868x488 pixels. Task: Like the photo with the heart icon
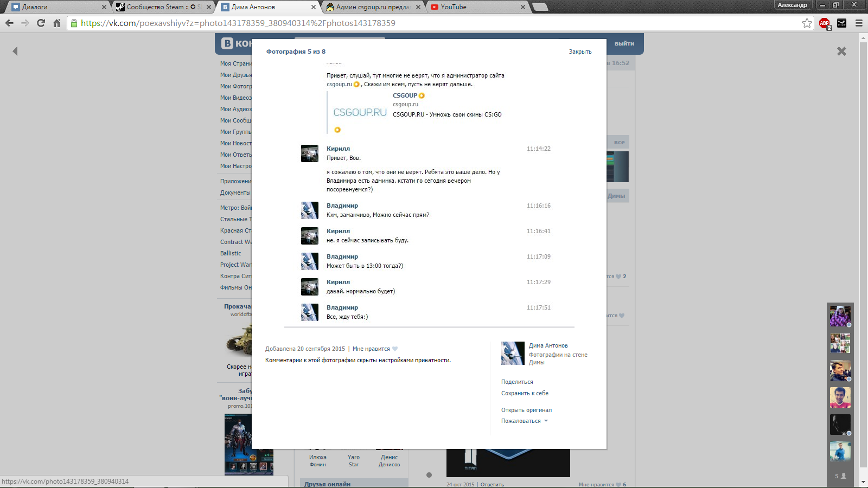(395, 349)
